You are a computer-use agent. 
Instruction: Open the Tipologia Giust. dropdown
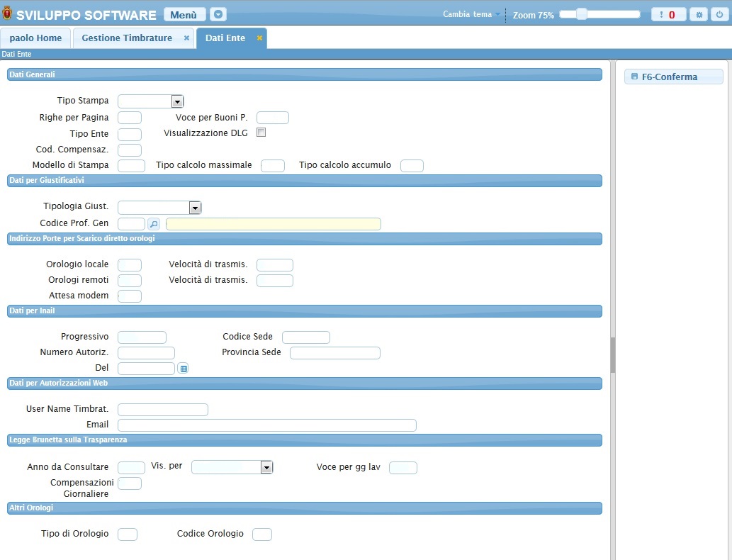195,208
